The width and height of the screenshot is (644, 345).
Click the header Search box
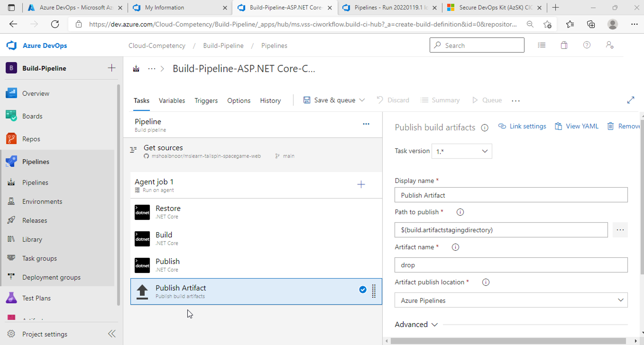[x=477, y=45]
